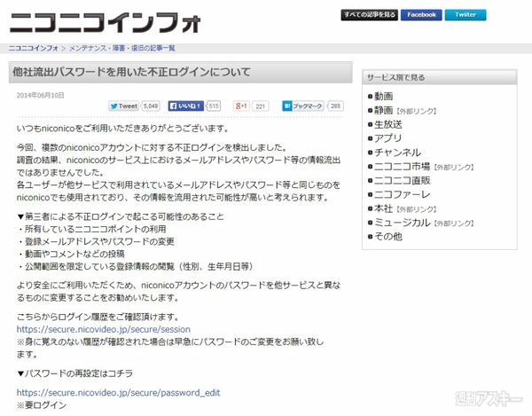View the Google +1 count 221

tap(260, 106)
